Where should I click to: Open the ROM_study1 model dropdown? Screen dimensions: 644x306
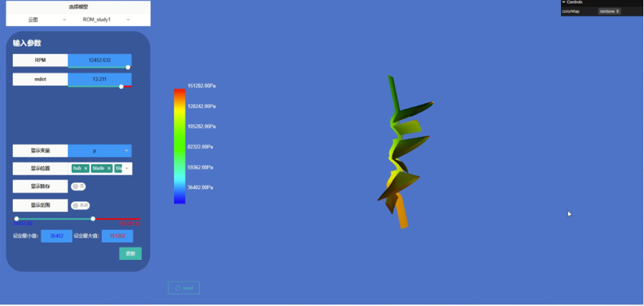pyautogui.click(x=107, y=19)
